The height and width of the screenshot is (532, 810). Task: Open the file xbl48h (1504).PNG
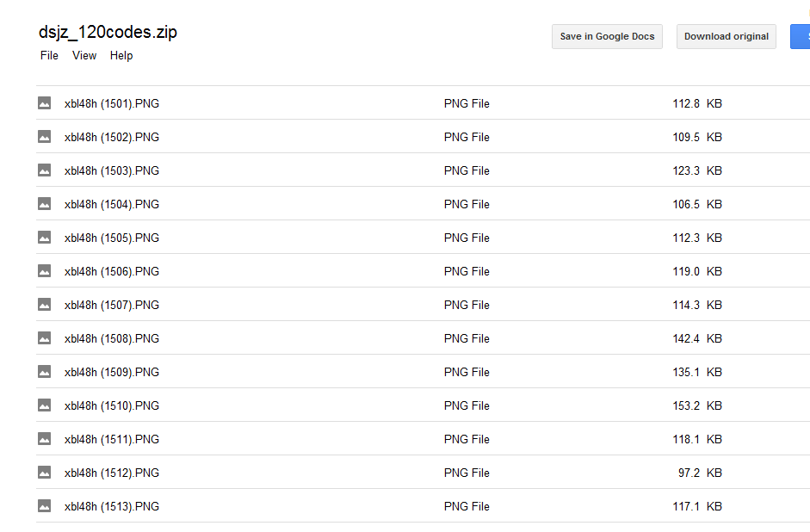[x=112, y=204]
